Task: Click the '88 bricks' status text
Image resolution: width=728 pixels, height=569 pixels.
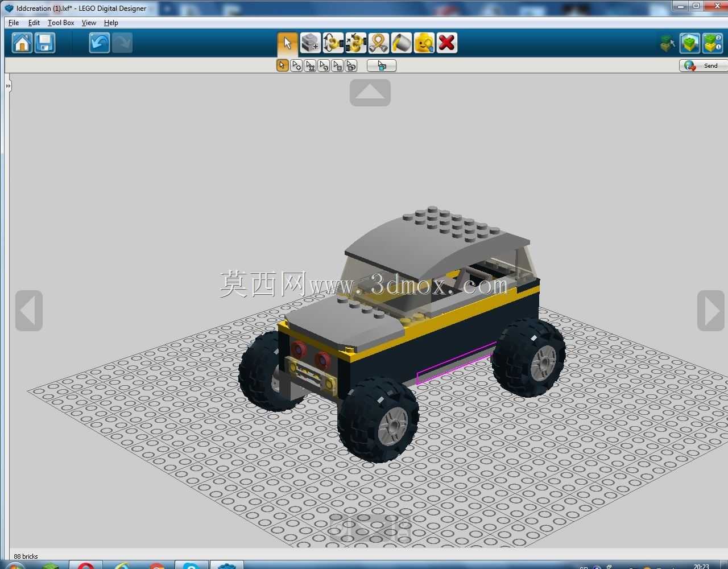Action: pos(26,556)
